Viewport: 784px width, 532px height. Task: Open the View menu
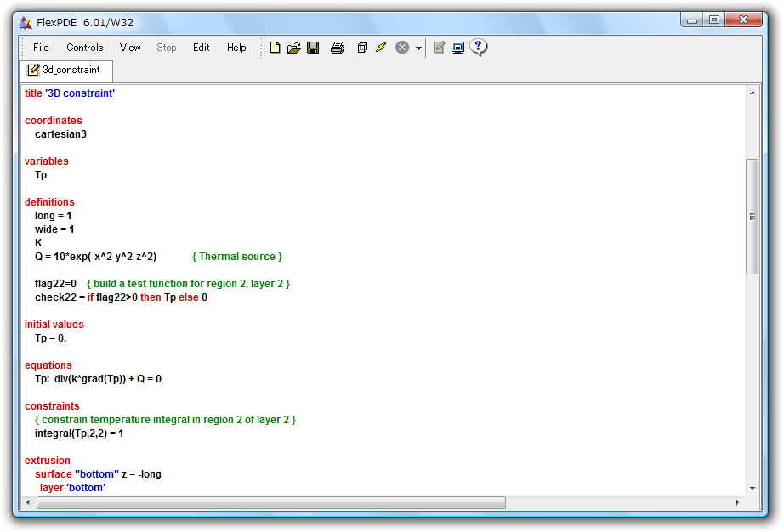[130, 48]
